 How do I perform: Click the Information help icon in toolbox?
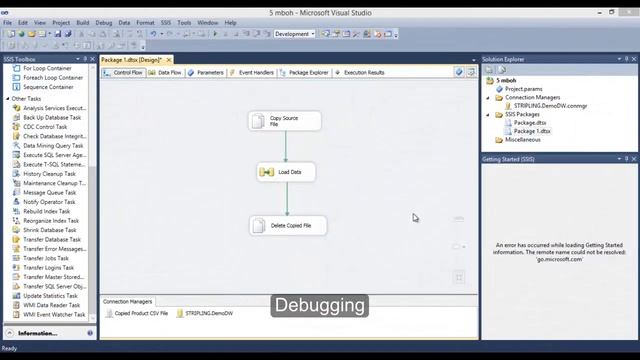90,333
